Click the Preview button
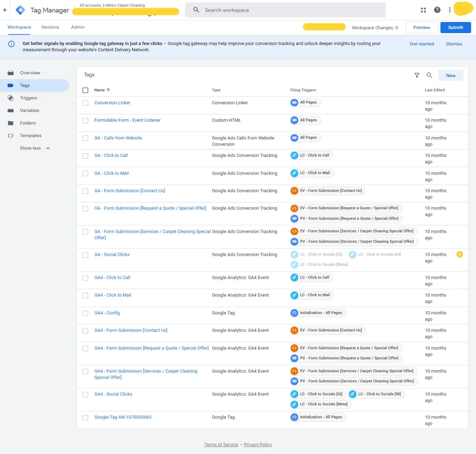 coord(422,28)
